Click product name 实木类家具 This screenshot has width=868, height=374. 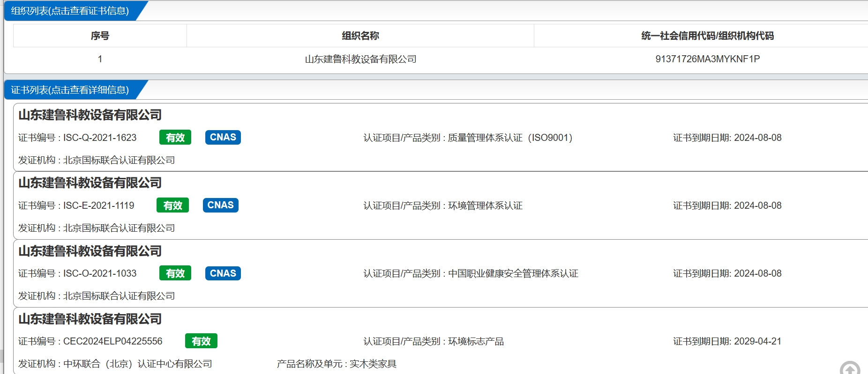pyautogui.click(x=373, y=364)
